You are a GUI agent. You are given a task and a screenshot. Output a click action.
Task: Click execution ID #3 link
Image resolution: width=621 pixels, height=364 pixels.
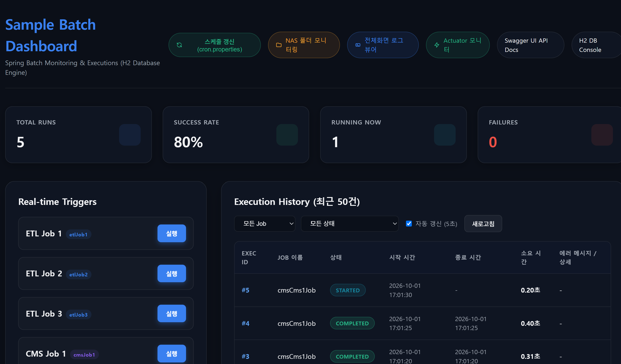245,356
